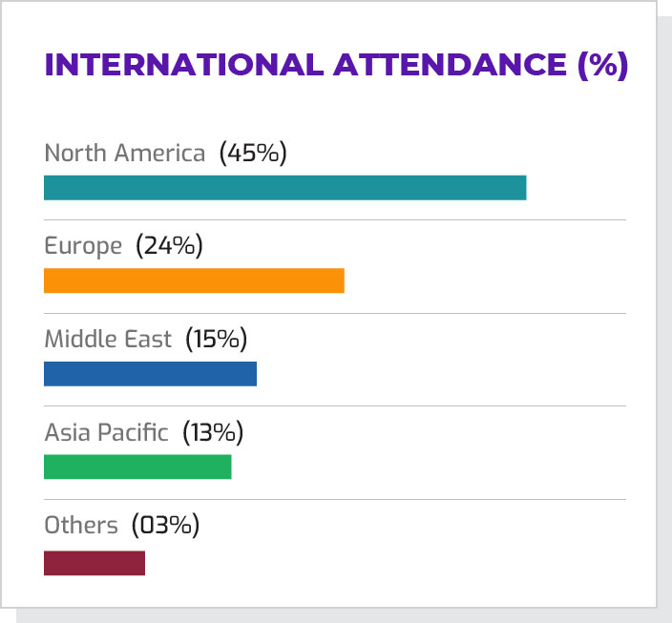
Task: Click the (15%) value beside Middle East
Action: click(x=217, y=339)
